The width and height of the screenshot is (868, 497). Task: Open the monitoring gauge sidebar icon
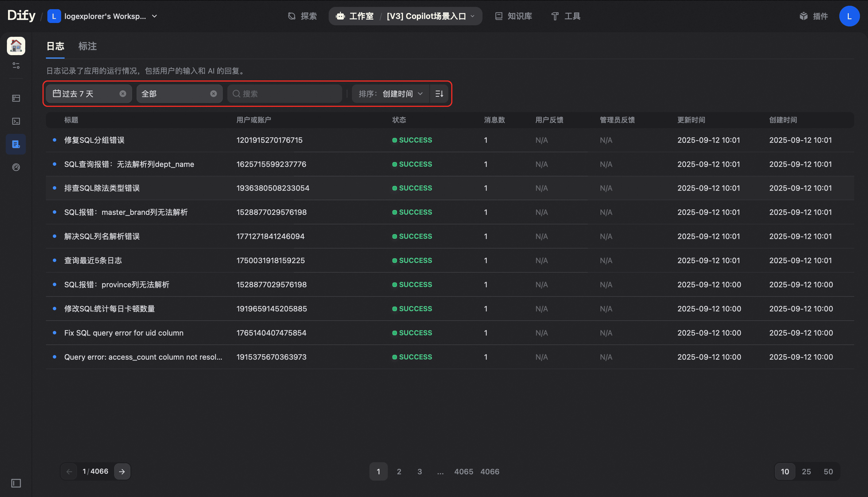(x=16, y=167)
